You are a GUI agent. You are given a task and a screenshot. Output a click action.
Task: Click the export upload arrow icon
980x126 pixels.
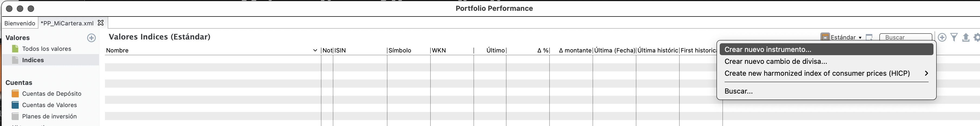coord(966,37)
